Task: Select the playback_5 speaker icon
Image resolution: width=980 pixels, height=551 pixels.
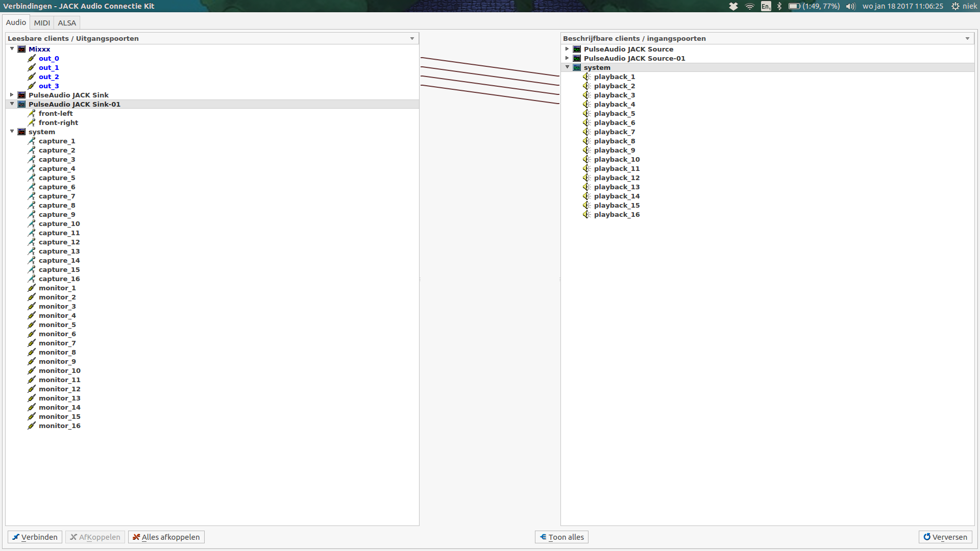Action: (586, 113)
